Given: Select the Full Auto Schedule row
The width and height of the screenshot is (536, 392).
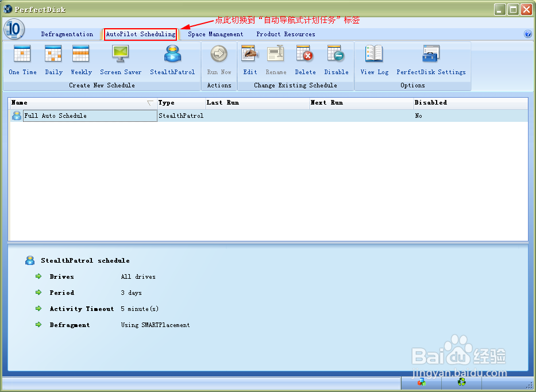Looking at the screenshot, I should [x=268, y=116].
